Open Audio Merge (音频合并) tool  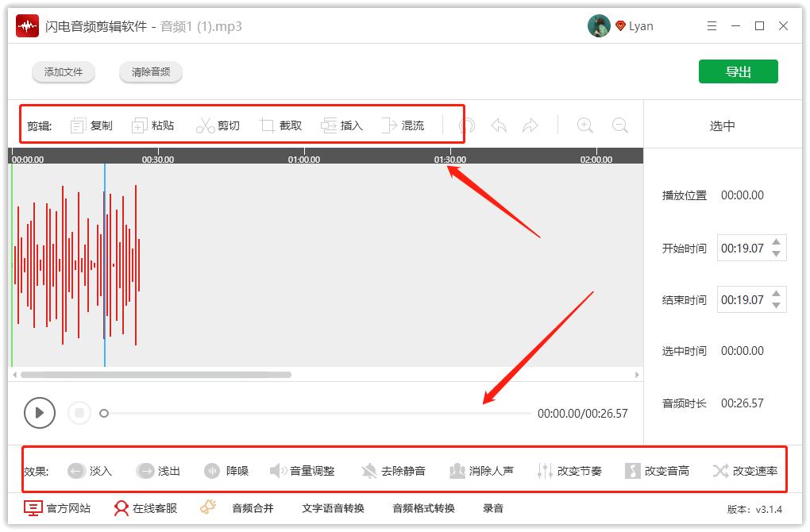[253, 508]
